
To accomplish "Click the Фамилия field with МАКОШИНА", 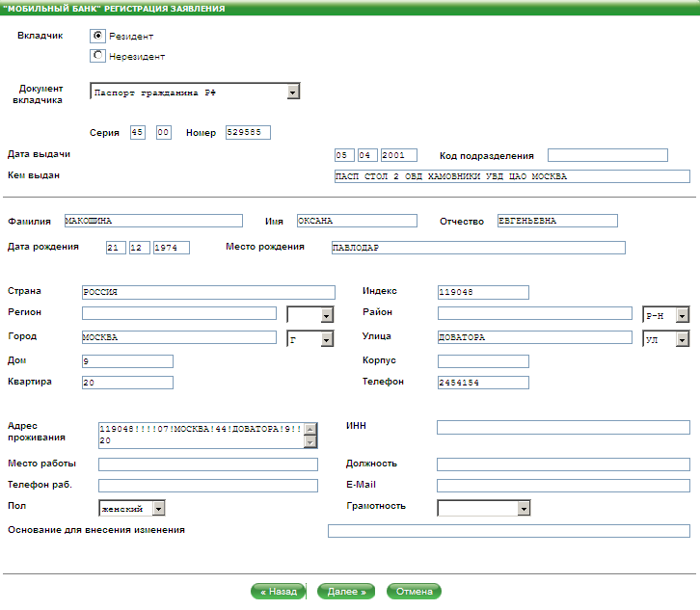I will (x=153, y=221).
